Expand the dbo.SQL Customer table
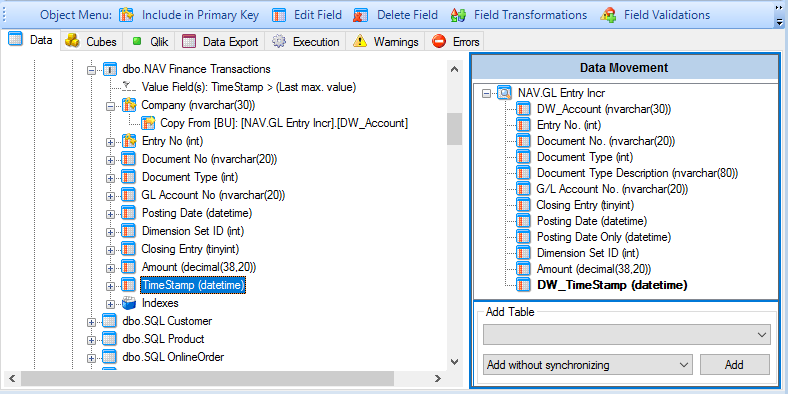The height and width of the screenshot is (394, 788). coord(91,322)
